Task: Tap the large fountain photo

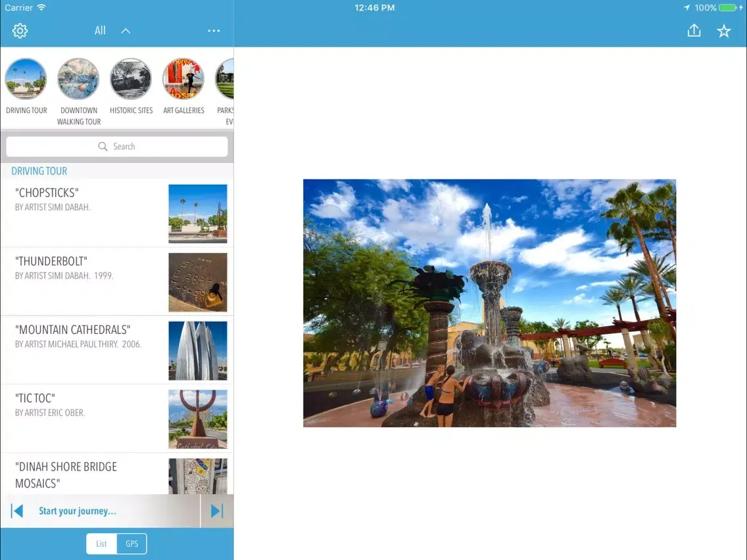Action: click(489, 303)
